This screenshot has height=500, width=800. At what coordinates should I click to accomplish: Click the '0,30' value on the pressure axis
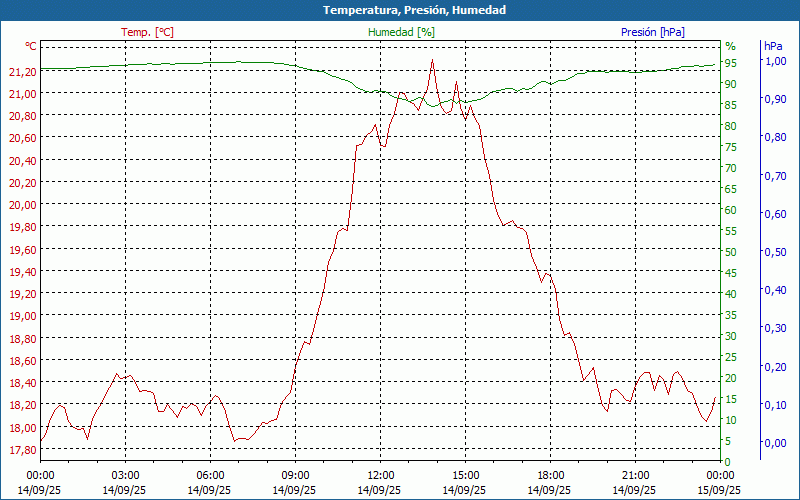pyautogui.click(x=776, y=328)
